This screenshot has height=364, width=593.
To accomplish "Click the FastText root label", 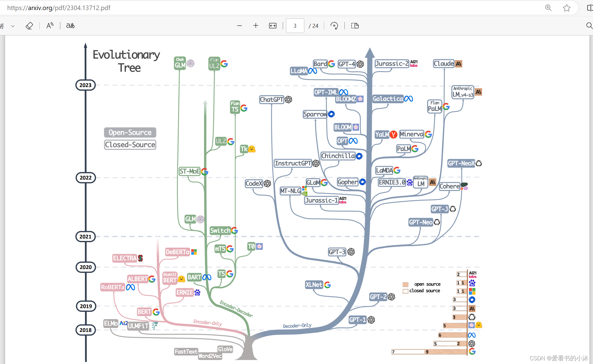I will [186, 352].
